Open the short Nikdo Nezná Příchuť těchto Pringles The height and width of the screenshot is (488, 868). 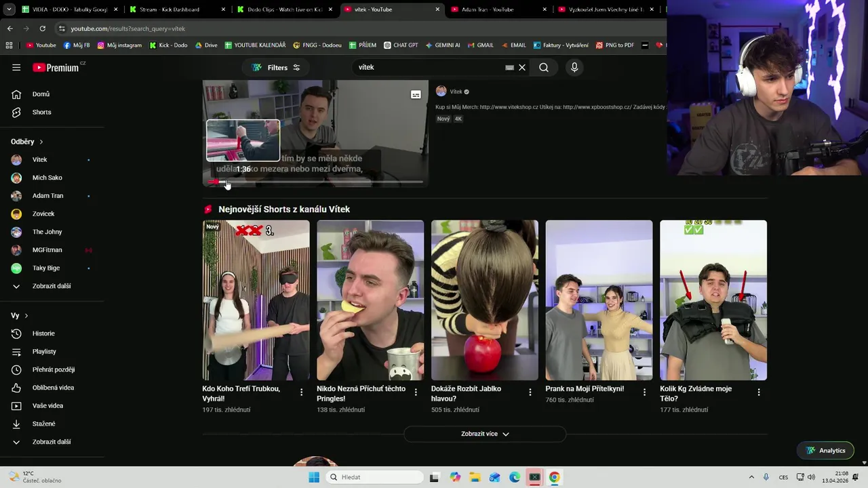coord(370,300)
